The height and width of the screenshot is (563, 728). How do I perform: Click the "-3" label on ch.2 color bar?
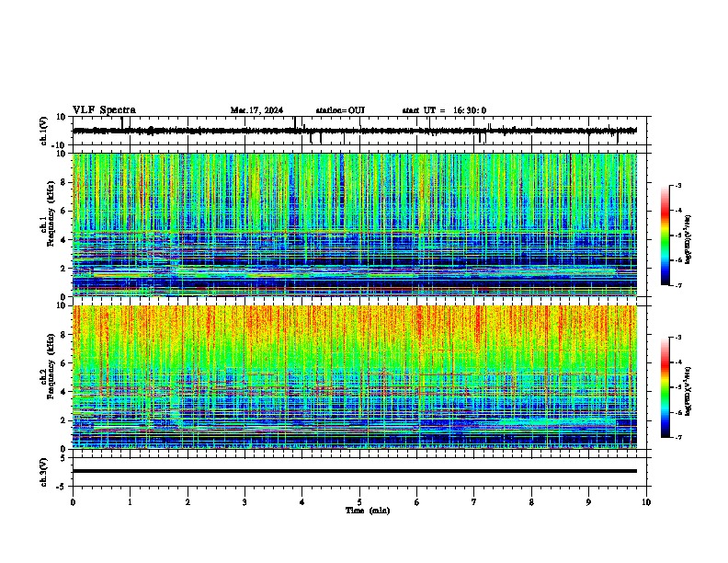(678, 338)
